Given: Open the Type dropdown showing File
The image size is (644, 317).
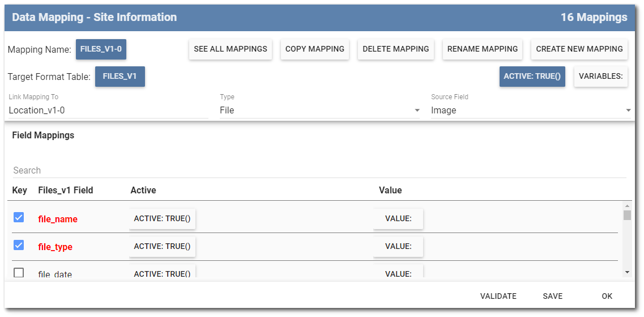Looking at the screenshot, I should click(319, 110).
